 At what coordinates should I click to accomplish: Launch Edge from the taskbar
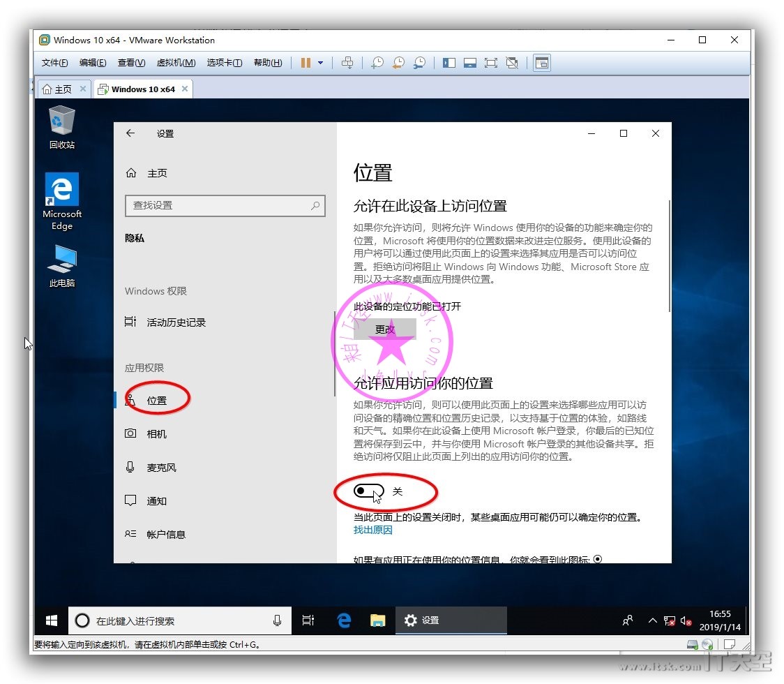[x=343, y=620]
